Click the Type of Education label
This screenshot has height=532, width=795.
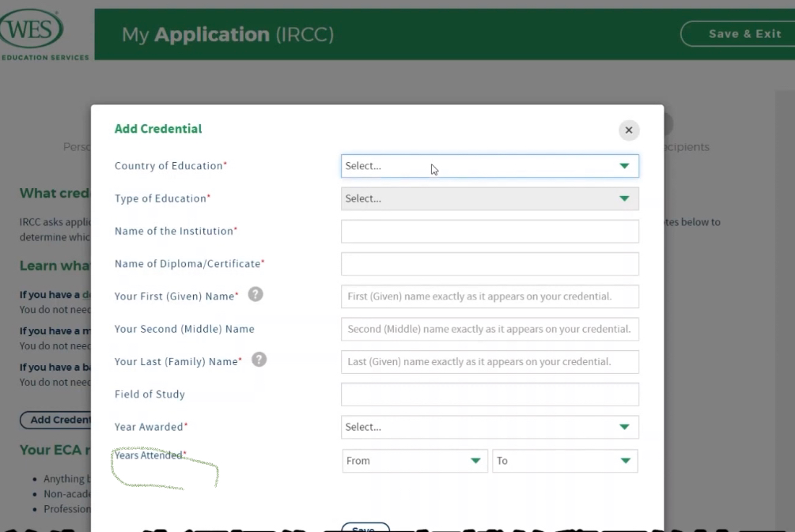click(162, 198)
